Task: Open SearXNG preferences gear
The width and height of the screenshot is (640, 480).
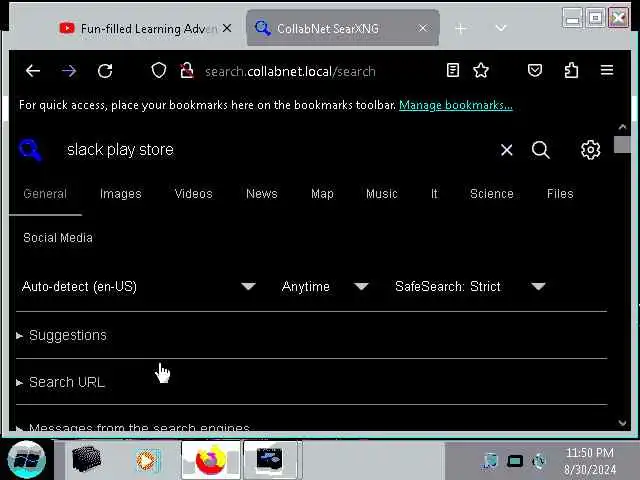Action: tap(590, 150)
